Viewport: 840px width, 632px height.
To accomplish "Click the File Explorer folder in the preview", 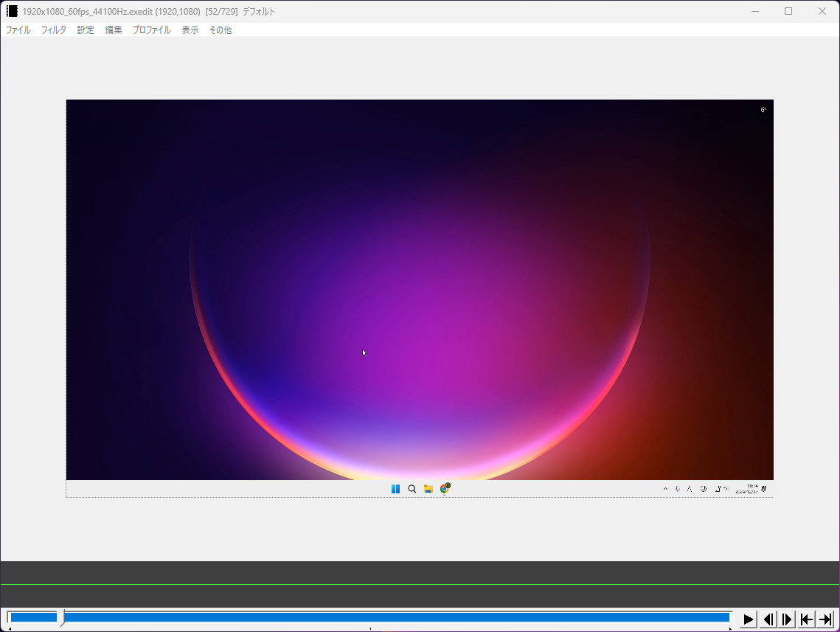I will click(x=428, y=489).
